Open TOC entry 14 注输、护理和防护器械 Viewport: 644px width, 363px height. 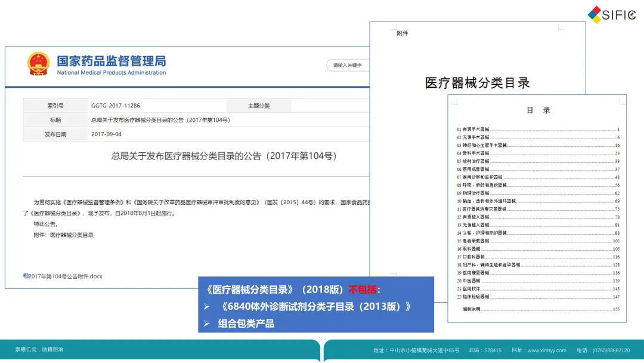538,233
